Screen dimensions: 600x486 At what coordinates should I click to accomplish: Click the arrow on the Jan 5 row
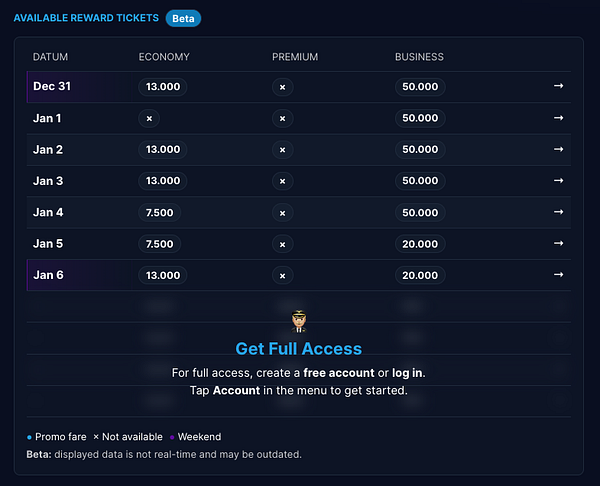click(558, 244)
